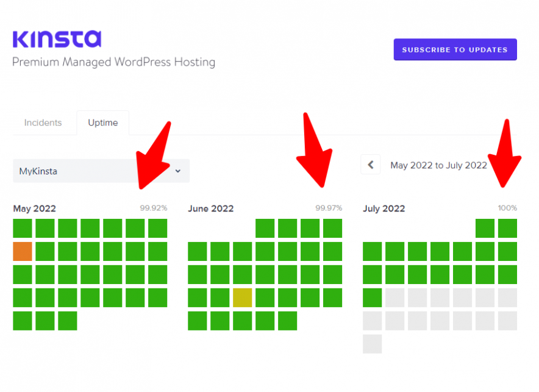Image resolution: width=539 pixels, height=392 pixels.
Task: Click the 99.92% uptime indicator for May
Action: point(153,208)
